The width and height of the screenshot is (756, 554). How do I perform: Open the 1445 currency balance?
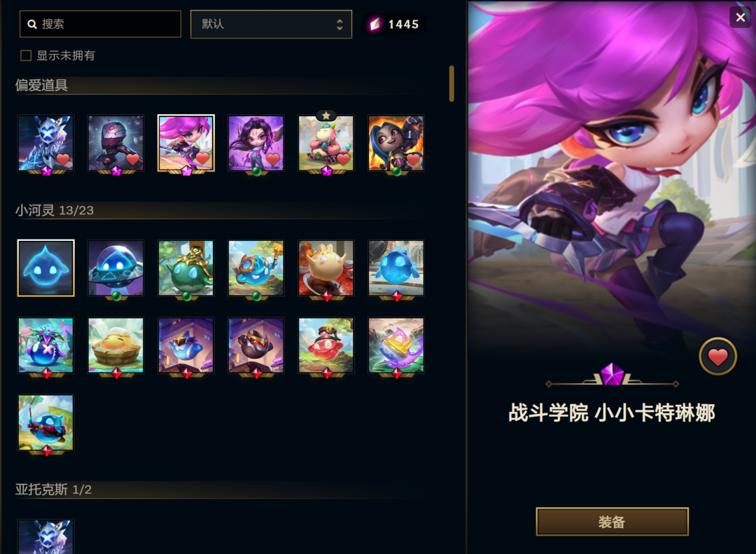click(394, 24)
